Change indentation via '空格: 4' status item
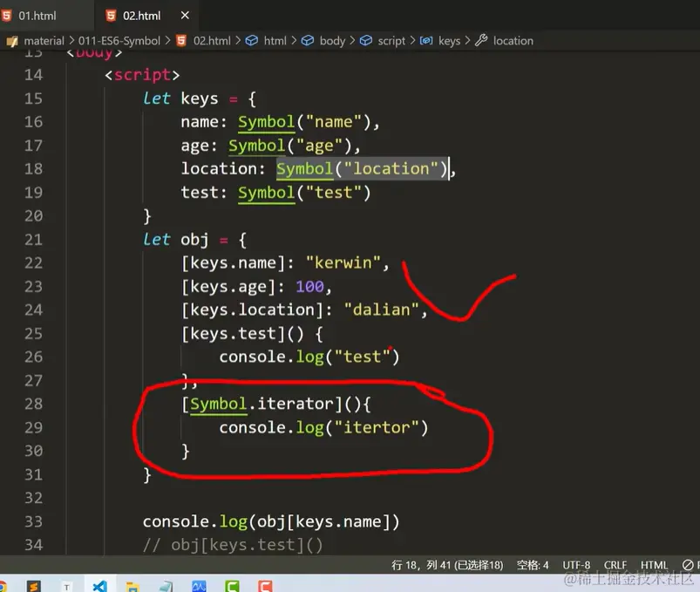Screen dimensions: 700x592 [x=533, y=565]
